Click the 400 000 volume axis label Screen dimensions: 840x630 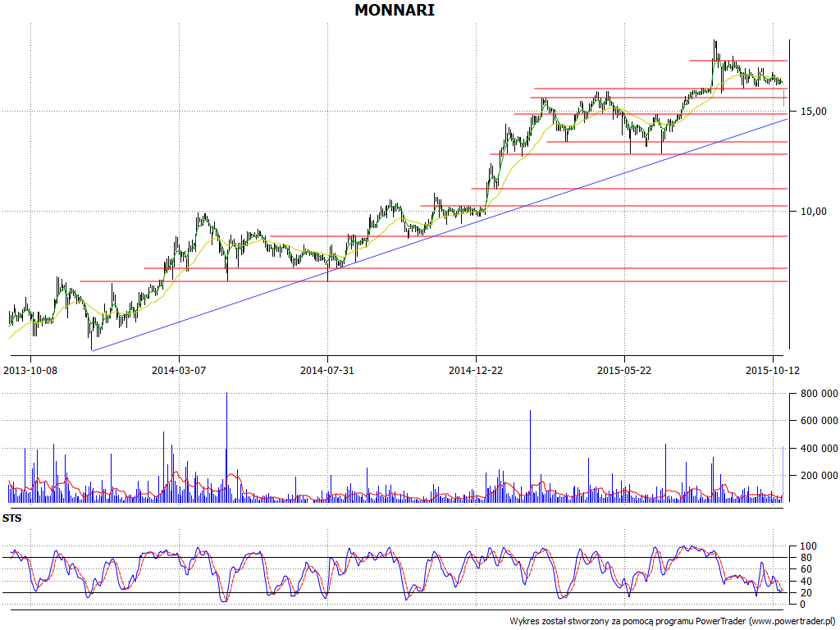[819, 449]
